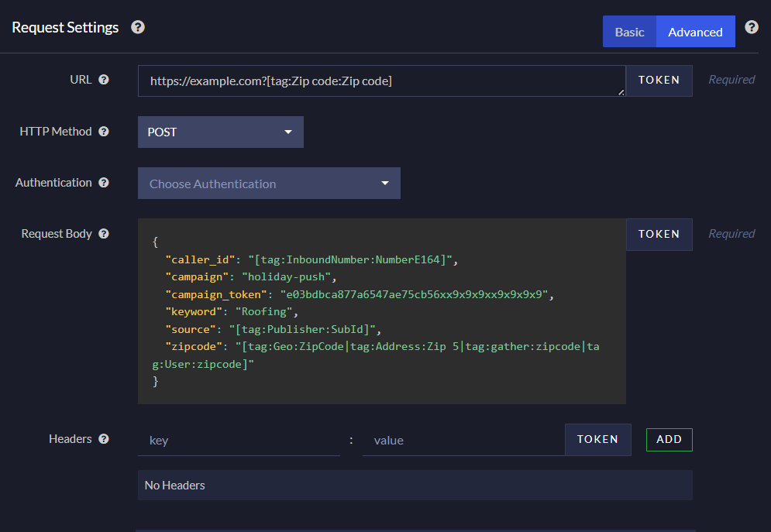The width and height of the screenshot is (771, 532).
Task: Insert a token into the header value
Action: point(597,440)
